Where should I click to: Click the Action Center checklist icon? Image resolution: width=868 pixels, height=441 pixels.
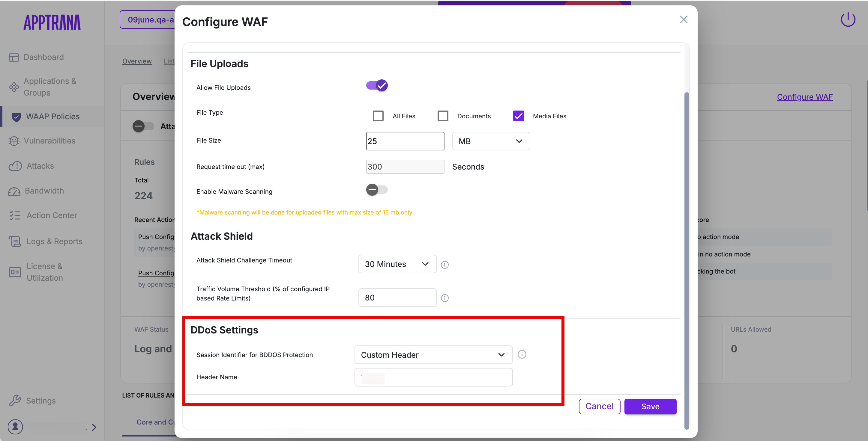tap(15, 215)
